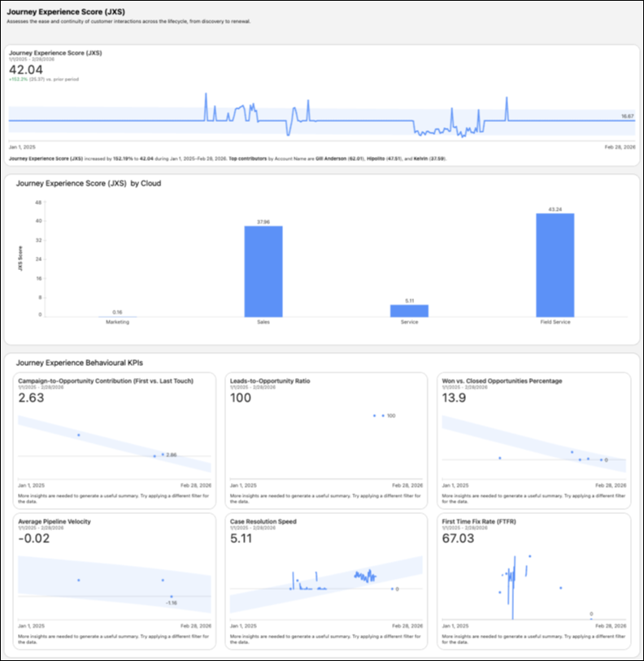644x661 pixels.
Task: Click the +152.2% change versus prior period
Action: (x=18, y=79)
